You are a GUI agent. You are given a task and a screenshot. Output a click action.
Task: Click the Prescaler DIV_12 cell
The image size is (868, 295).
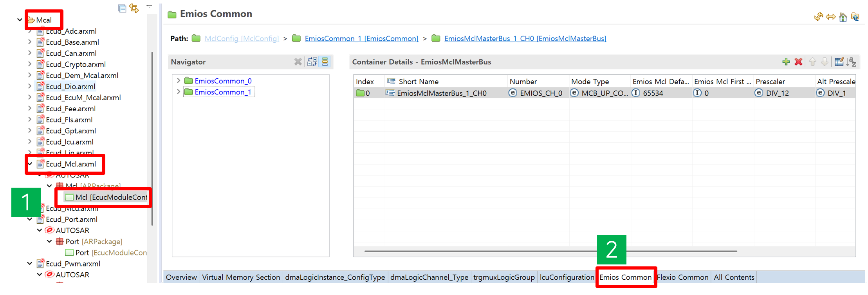(777, 93)
